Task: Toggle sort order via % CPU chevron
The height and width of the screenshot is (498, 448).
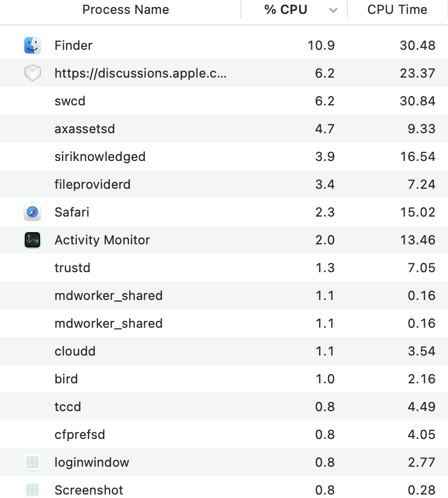Action: coord(333,10)
